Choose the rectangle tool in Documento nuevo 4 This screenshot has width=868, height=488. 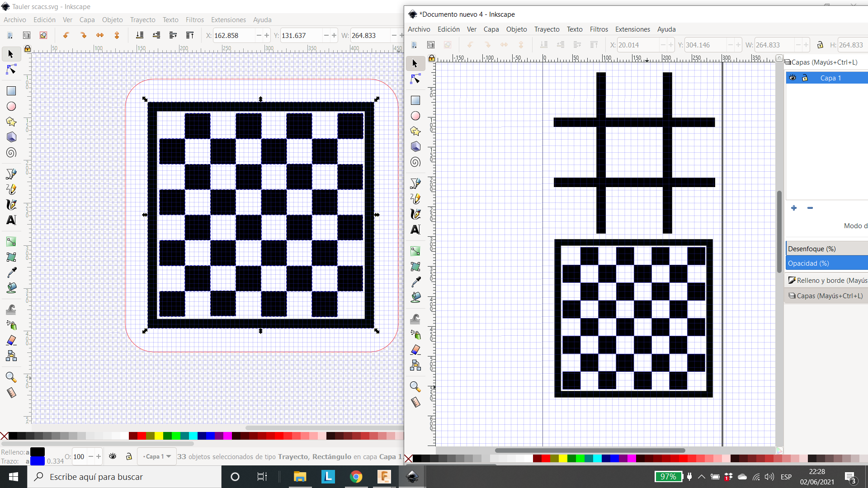(415, 100)
